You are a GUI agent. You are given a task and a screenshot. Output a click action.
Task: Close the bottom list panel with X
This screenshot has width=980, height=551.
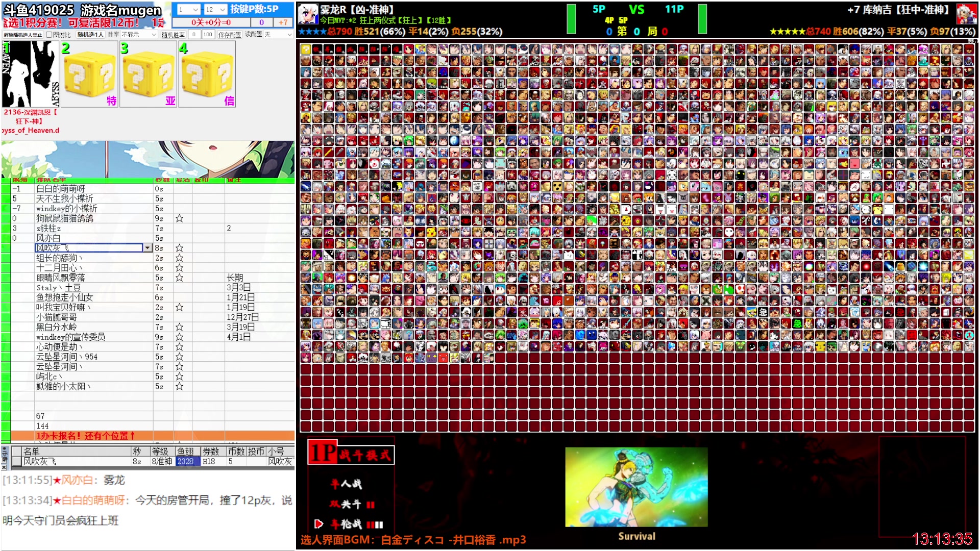point(4,467)
